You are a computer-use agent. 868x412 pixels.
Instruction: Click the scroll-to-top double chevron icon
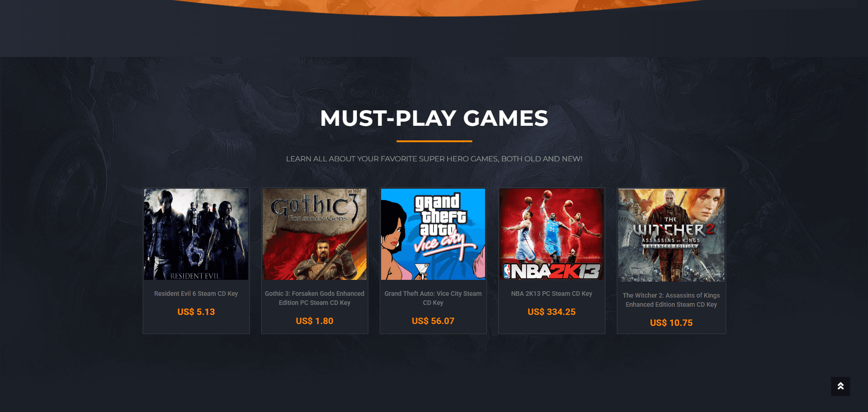840,386
